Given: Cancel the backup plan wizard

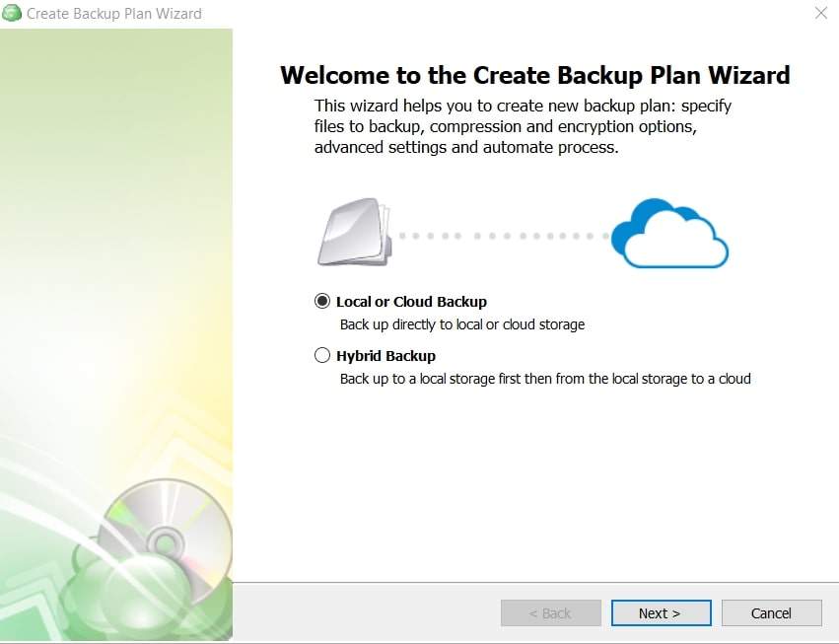Looking at the screenshot, I should 771,612.
